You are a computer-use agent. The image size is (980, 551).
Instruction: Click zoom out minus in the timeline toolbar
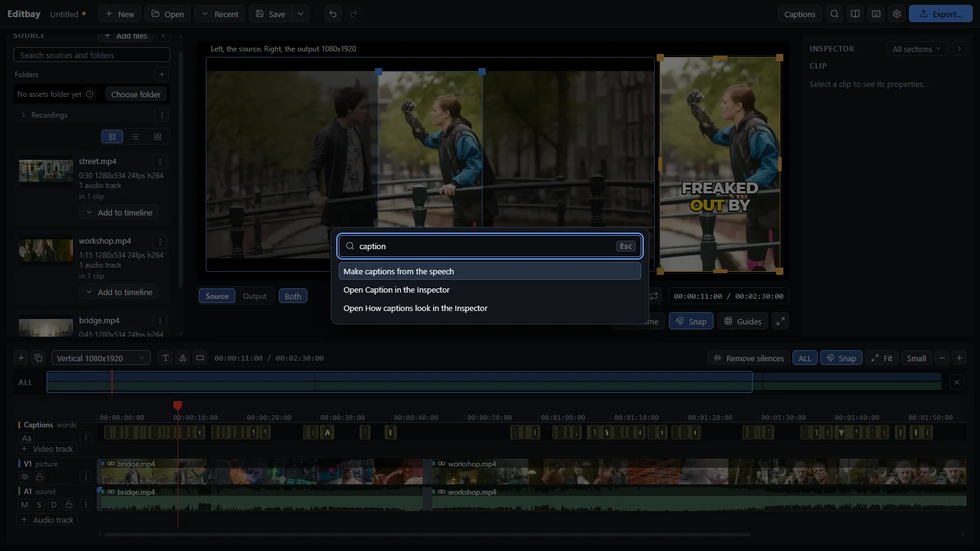coord(942,358)
